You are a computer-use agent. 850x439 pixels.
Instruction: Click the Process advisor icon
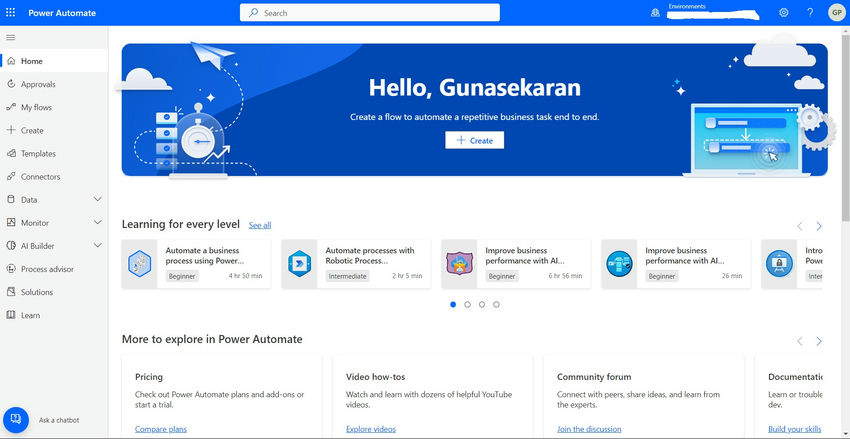click(11, 269)
